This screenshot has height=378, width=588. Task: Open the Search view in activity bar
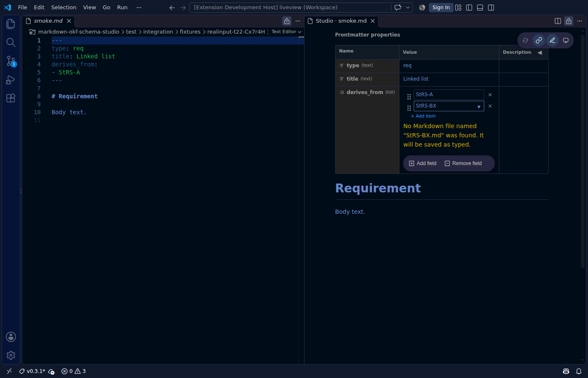(11, 42)
